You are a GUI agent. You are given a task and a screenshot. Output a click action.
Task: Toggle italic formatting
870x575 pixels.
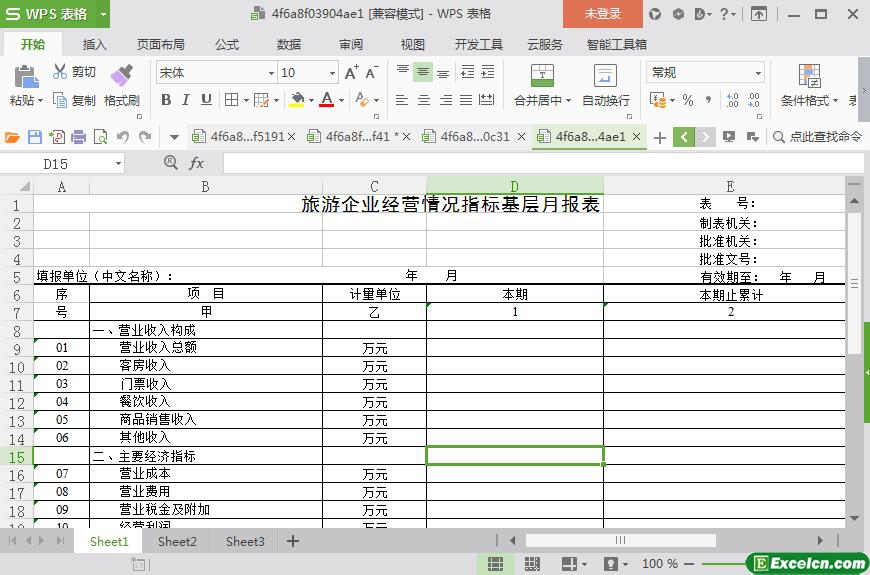pyautogui.click(x=186, y=100)
